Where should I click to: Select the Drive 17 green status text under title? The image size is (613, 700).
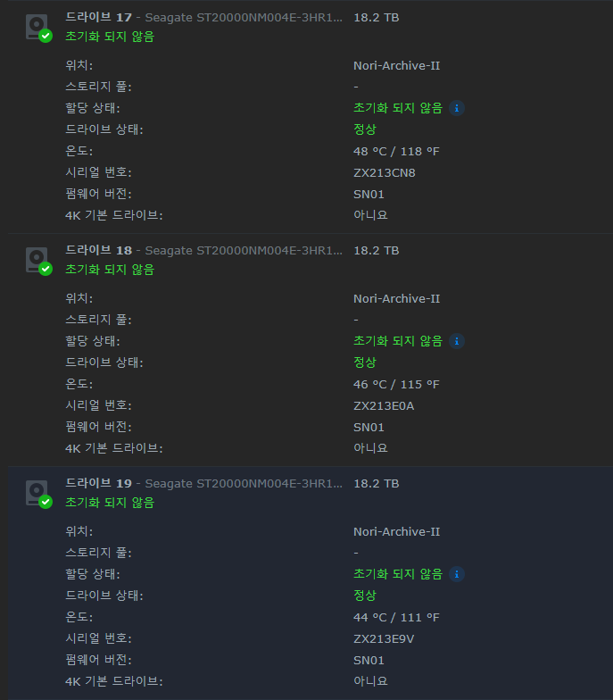click(x=110, y=37)
